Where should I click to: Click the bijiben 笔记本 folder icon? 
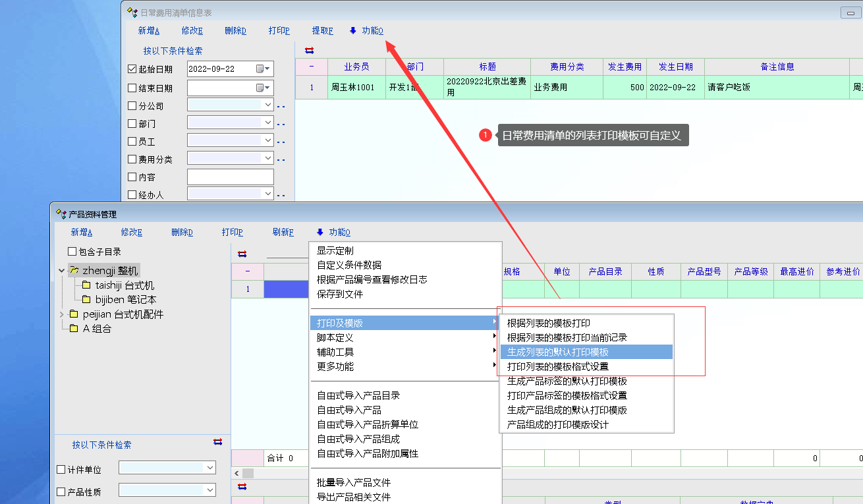[x=86, y=300]
